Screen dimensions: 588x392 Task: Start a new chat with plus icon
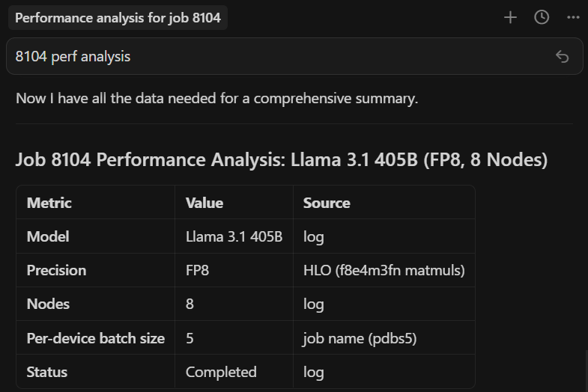click(x=510, y=17)
